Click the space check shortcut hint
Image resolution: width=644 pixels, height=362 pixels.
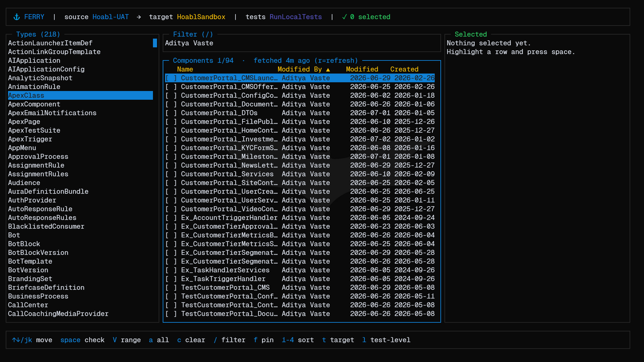[x=83, y=340]
